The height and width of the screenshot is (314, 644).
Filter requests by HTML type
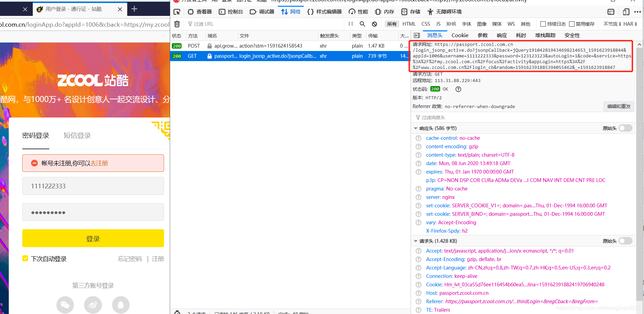point(409,24)
